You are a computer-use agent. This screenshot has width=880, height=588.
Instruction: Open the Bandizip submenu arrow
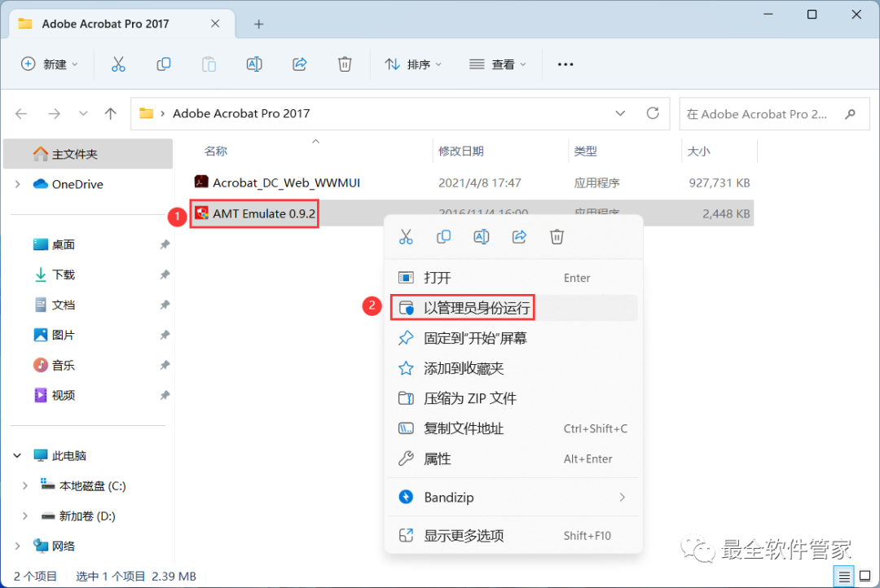pos(622,497)
